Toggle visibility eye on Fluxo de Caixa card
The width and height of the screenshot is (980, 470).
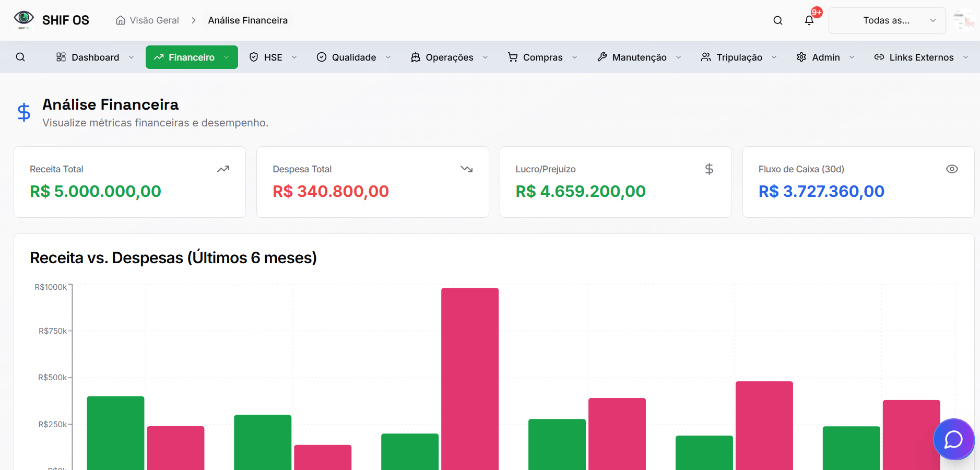coord(952,169)
